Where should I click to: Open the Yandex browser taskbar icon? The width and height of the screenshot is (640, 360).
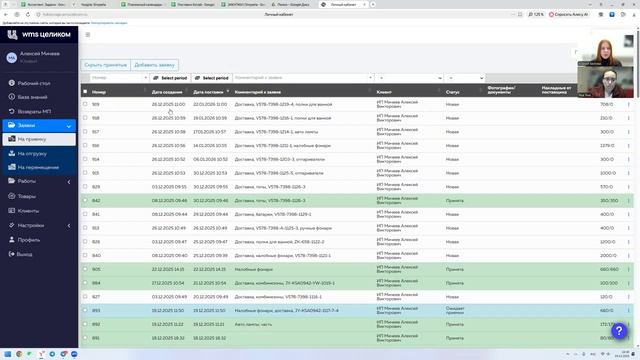(x=41, y=354)
